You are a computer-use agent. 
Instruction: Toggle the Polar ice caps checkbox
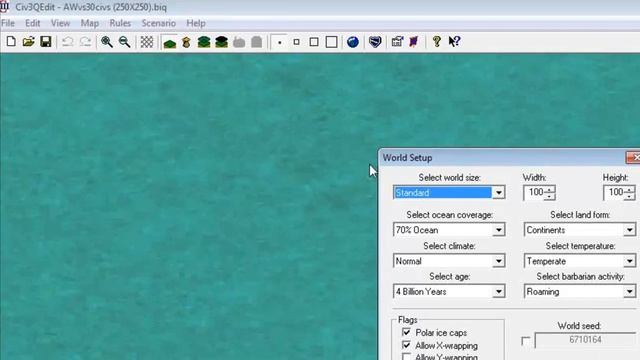click(x=406, y=332)
